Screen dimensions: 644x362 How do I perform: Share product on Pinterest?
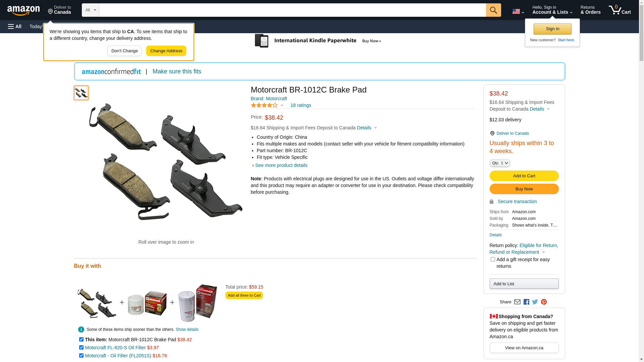tap(544, 302)
